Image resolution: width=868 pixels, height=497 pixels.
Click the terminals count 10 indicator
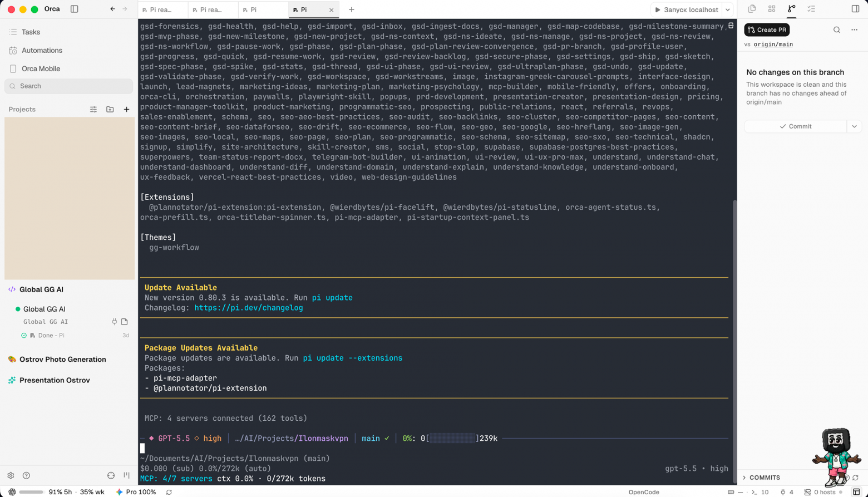[760, 492]
